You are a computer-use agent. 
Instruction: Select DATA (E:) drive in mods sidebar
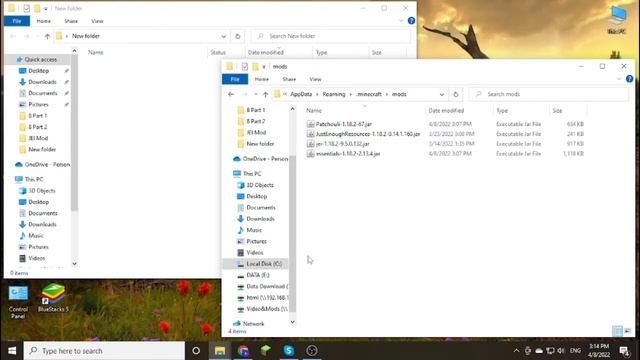[257, 275]
